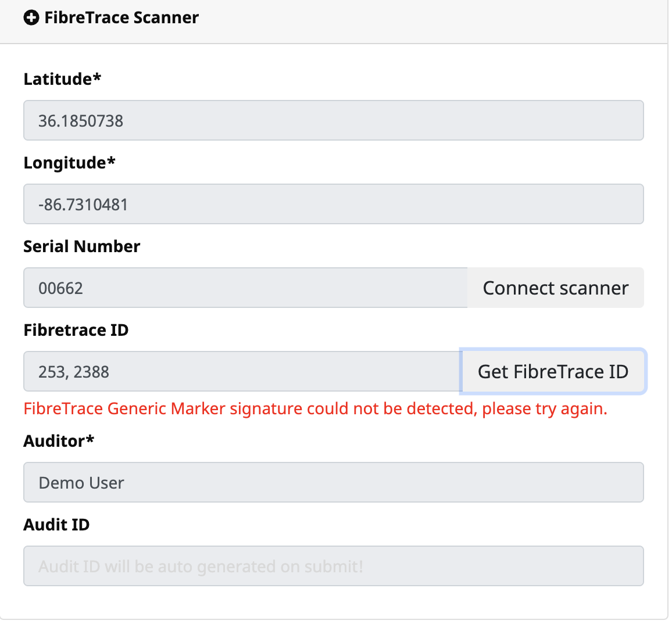Click the Latitude* field label
This screenshot has width=672, height=624.
62,79
